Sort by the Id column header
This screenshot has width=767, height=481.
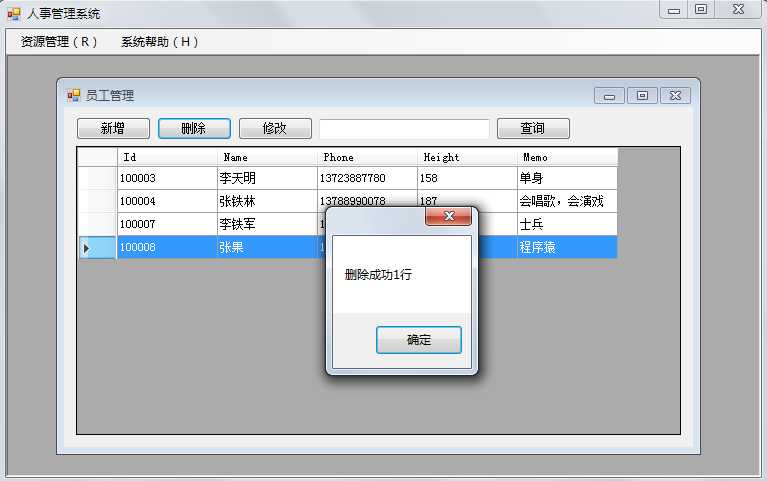pos(167,157)
